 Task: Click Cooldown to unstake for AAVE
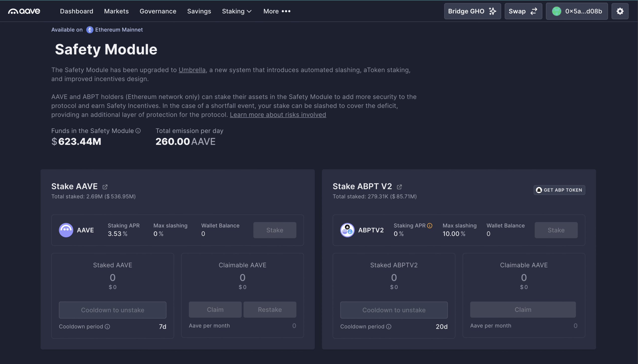[x=113, y=310]
